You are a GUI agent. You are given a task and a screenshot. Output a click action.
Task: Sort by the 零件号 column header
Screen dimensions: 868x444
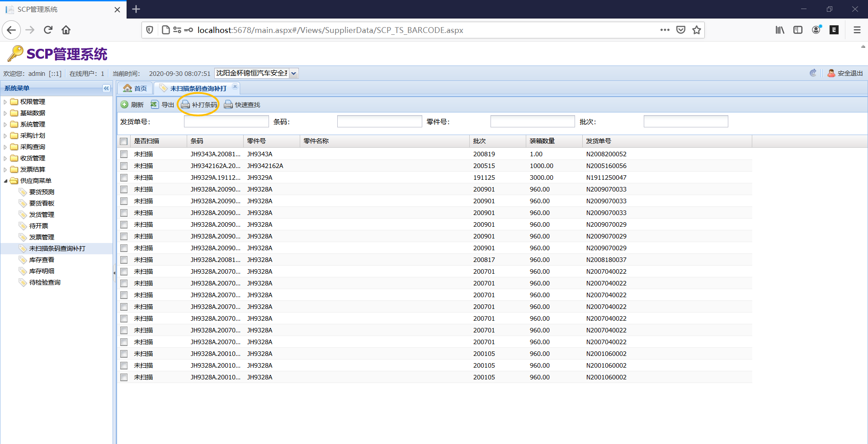[272, 141]
